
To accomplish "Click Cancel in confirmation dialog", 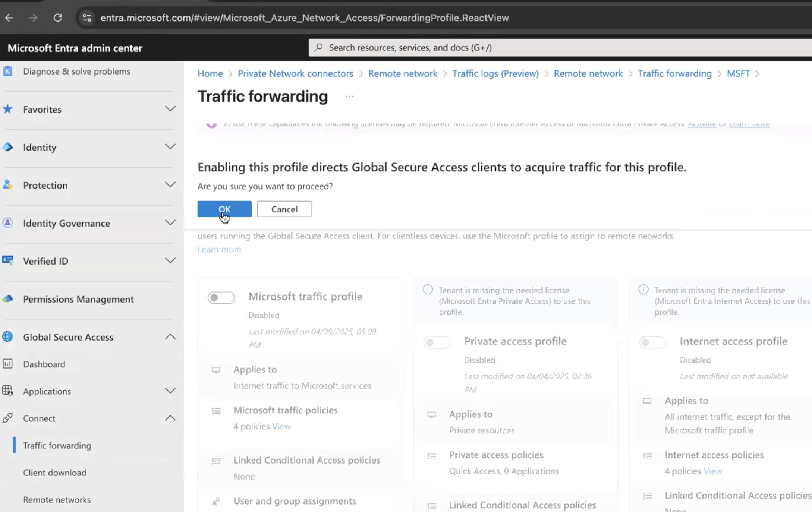I will (x=284, y=209).
